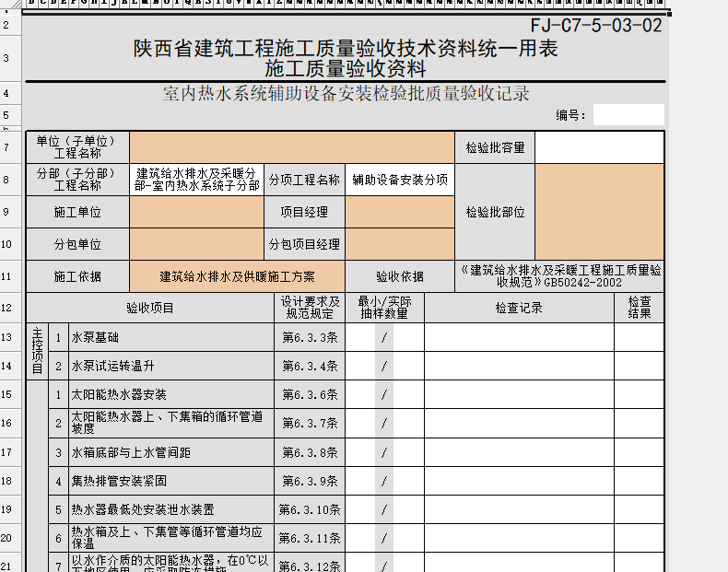Screen dimensions: 728x572
Task: Select the GB50242-2002 验收依据 value cell
Action: click(x=559, y=276)
